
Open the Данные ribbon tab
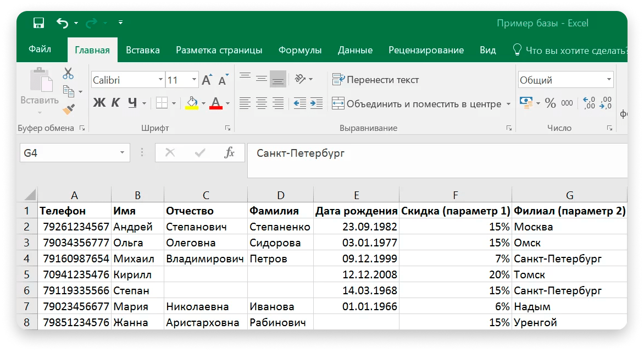pyautogui.click(x=355, y=50)
